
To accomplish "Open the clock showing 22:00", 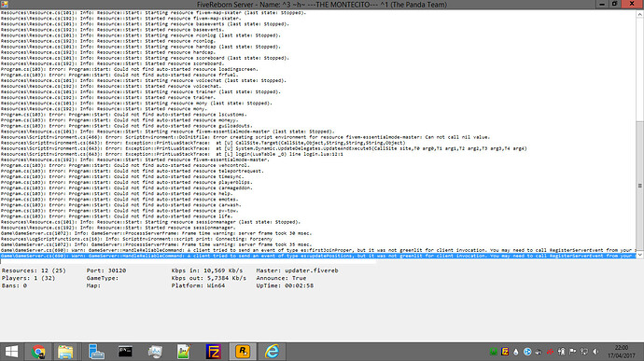I will pyautogui.click(x=622, y=352).
